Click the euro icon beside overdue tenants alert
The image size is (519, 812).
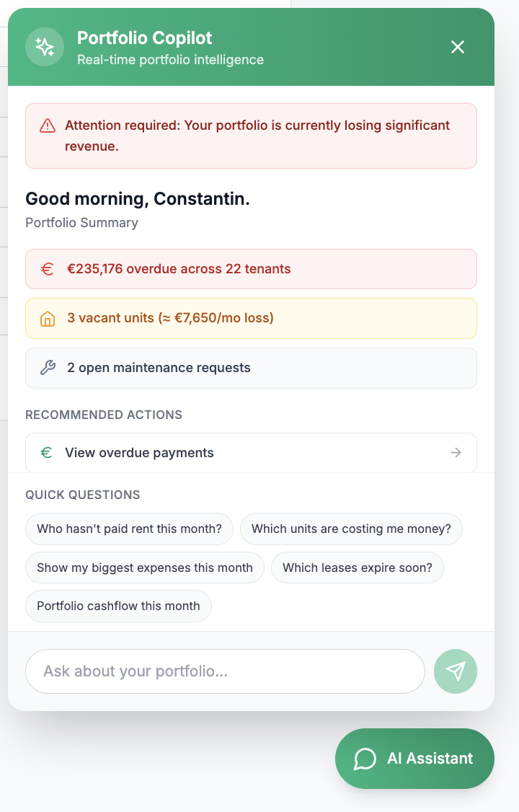click(47, 268)
